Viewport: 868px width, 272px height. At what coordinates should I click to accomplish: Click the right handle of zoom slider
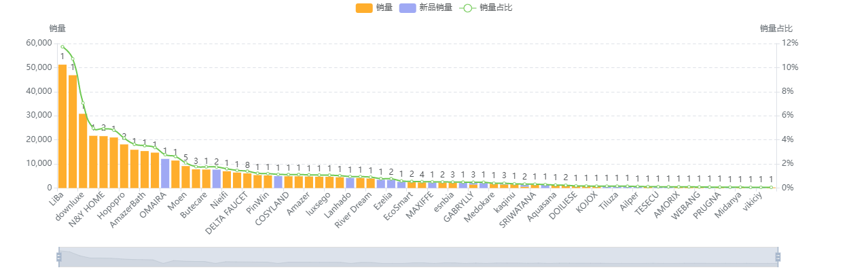click(778, 256)
